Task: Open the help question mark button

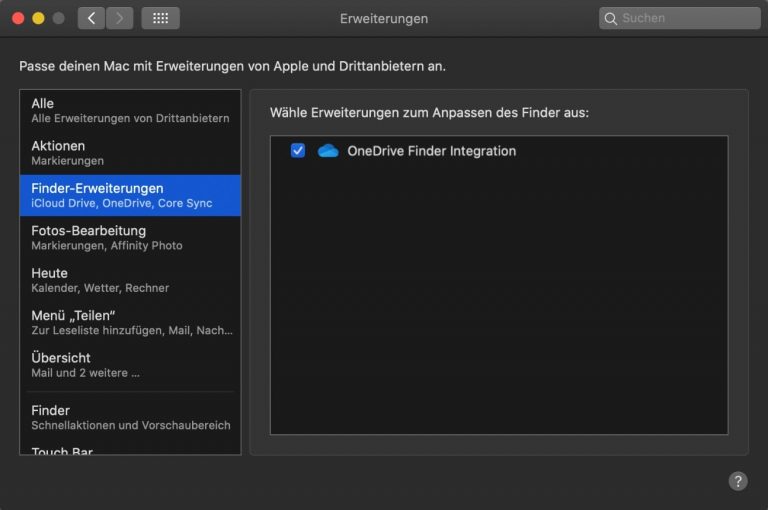Action: 738,481
